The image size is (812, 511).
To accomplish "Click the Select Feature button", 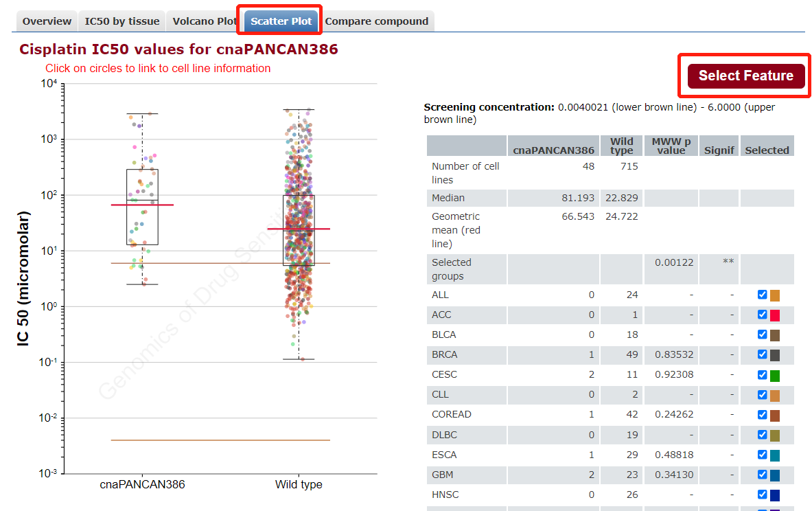I will 745,76.
